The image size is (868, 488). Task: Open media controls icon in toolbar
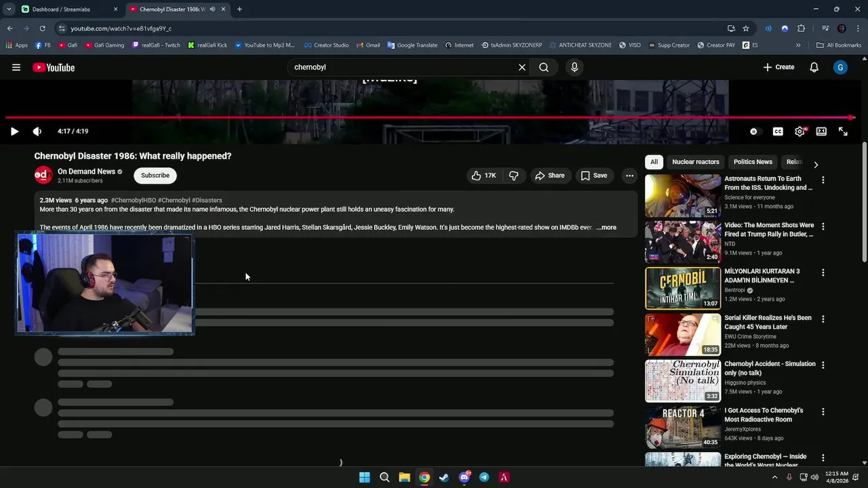825,28
